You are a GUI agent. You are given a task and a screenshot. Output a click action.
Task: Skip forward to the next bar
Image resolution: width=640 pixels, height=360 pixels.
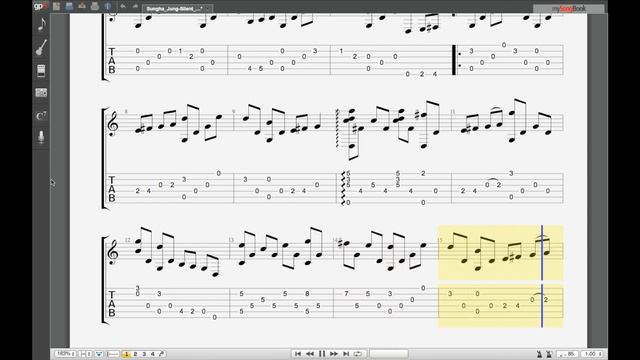point(333,353)
